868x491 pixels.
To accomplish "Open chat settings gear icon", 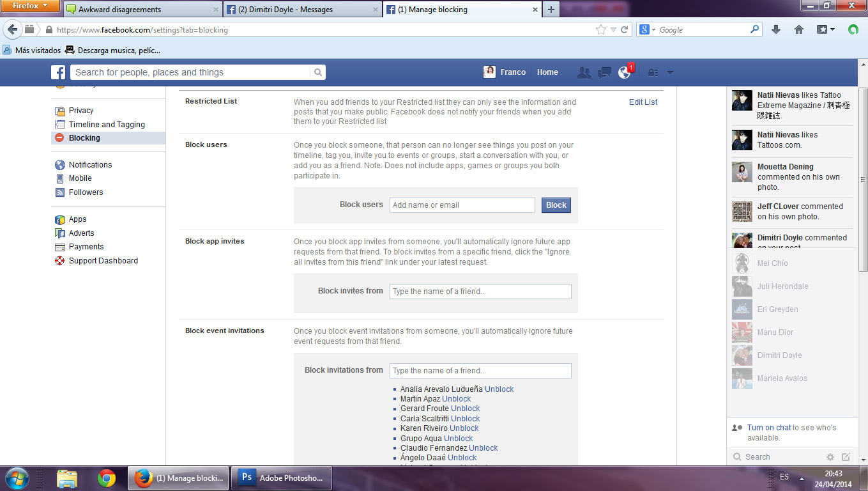I will pos(830,457).
